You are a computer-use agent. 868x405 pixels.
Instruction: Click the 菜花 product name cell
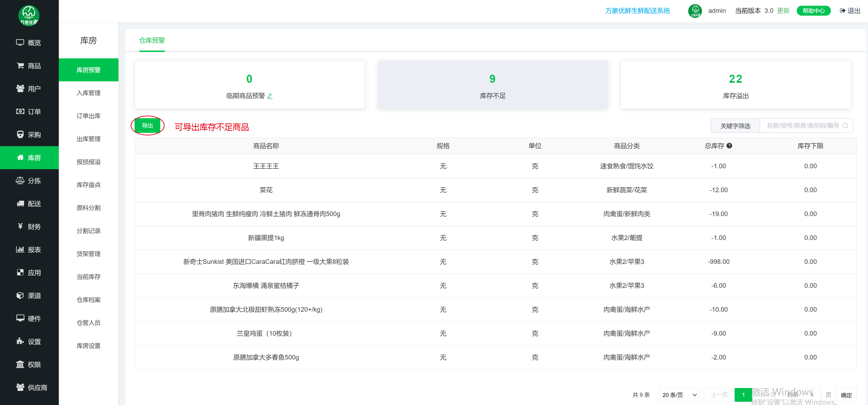click(266, 190)
